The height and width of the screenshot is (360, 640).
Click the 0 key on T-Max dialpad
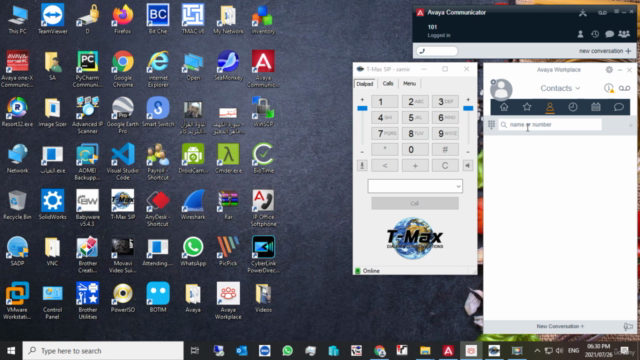coord(415,149)
